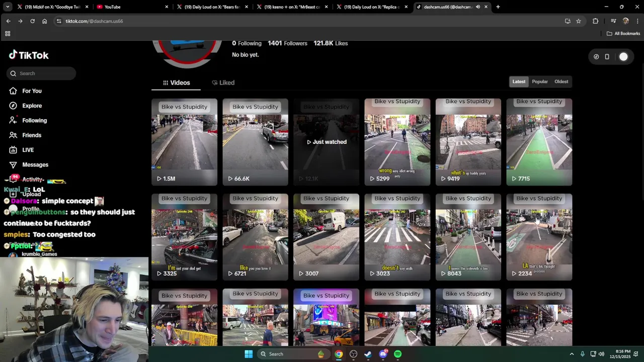644x362 pixels.
Task: Switch to the Videos tab
Action: 176,83
